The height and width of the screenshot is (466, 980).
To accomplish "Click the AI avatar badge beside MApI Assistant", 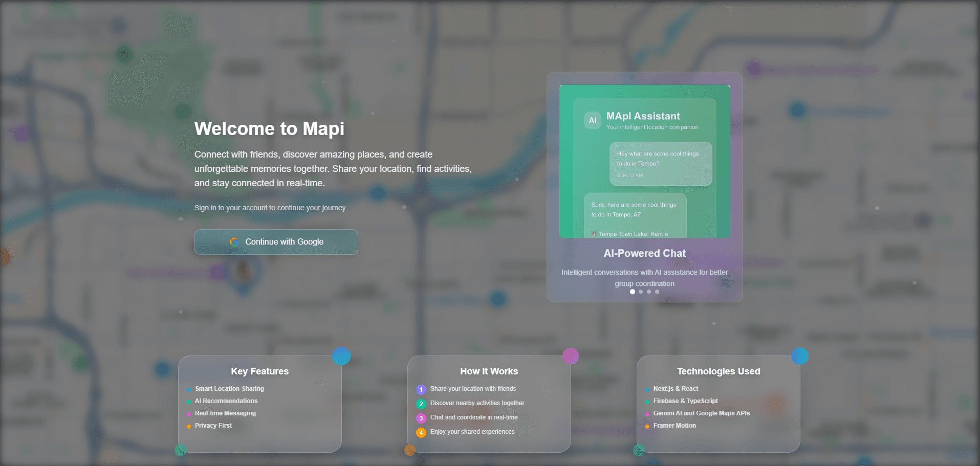I will [x=593, y=121].
